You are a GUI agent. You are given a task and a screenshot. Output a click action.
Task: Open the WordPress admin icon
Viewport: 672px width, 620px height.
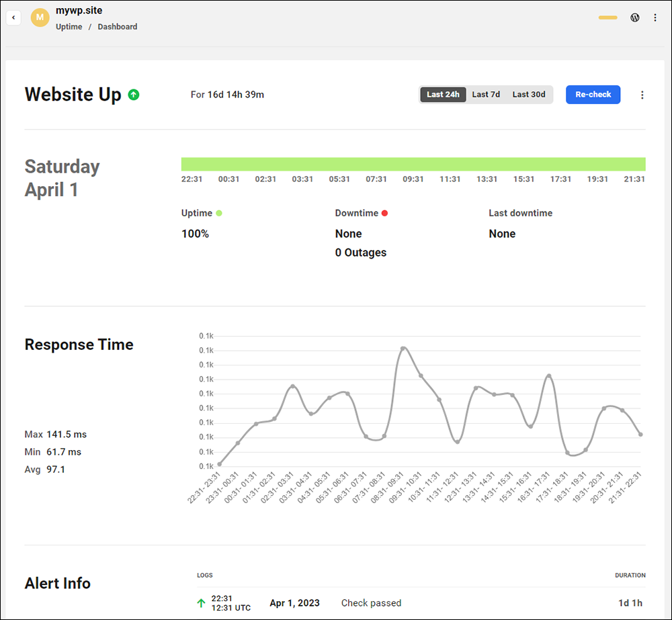[635, 17]
